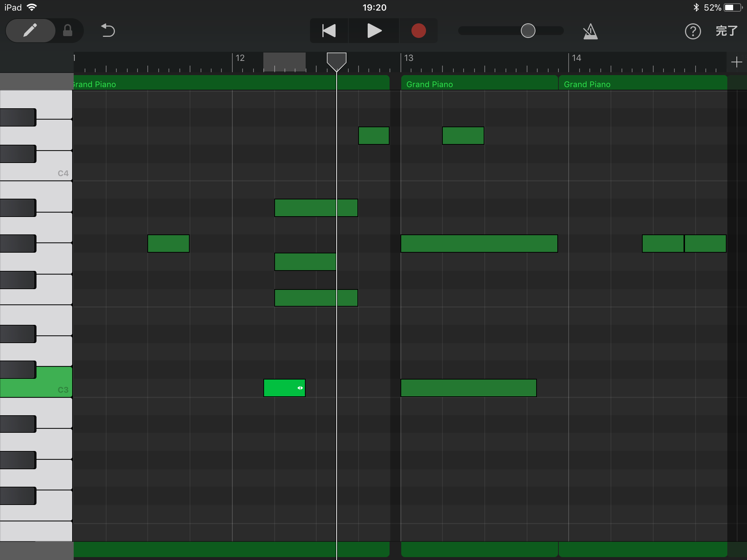Add a section with the plus icon
747x560 pixels.
736,62
